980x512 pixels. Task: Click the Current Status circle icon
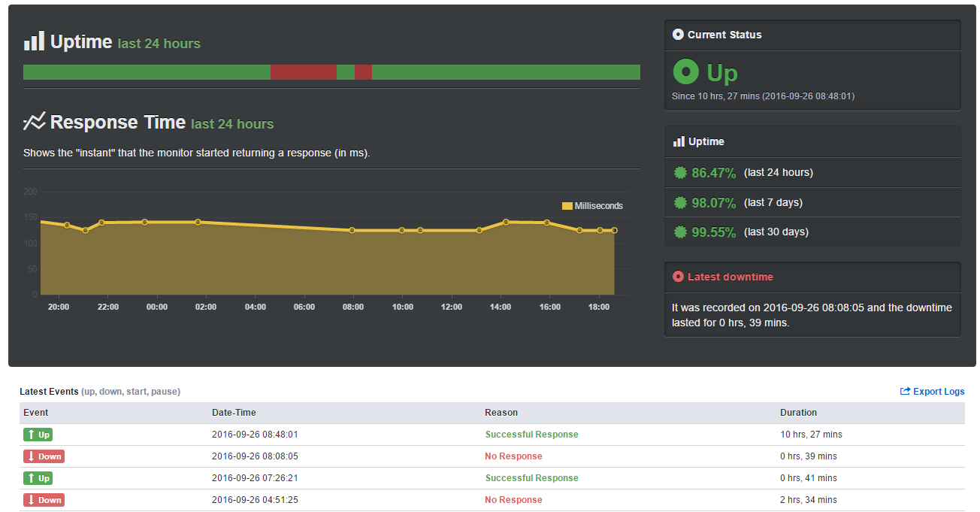click(x=678, y=35)
